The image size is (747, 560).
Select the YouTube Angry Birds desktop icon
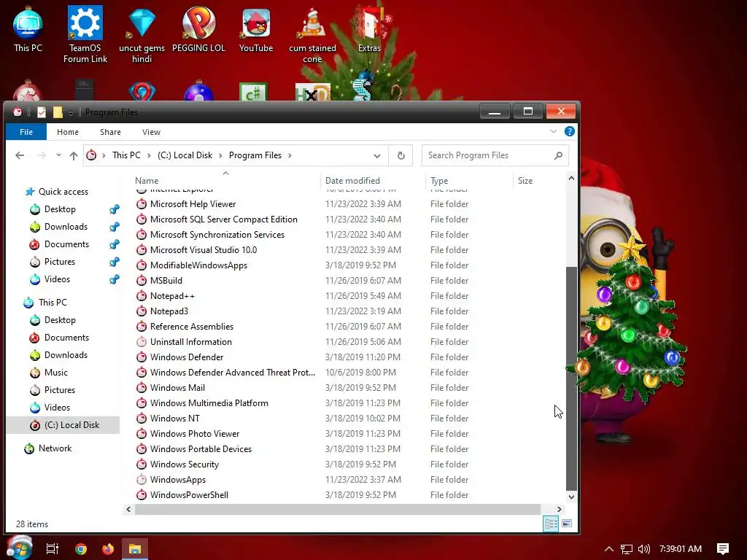256,29
